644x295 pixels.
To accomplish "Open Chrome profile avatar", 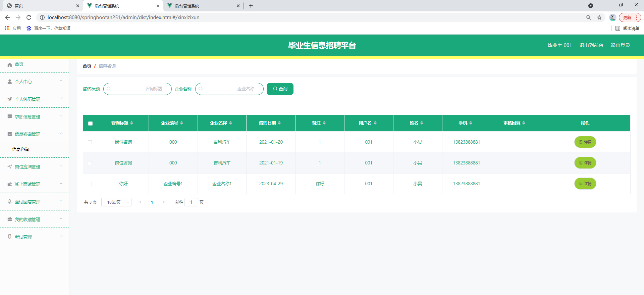I will point(612,17).
